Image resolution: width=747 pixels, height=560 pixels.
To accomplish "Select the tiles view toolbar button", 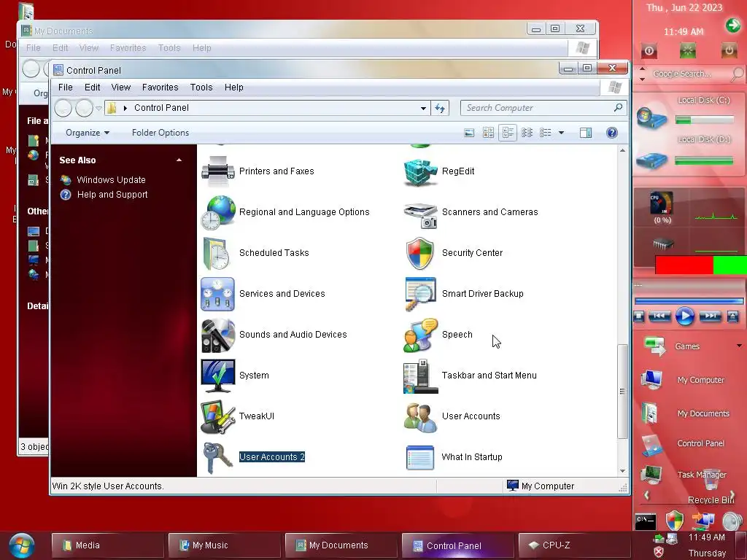I will (508, 133).
